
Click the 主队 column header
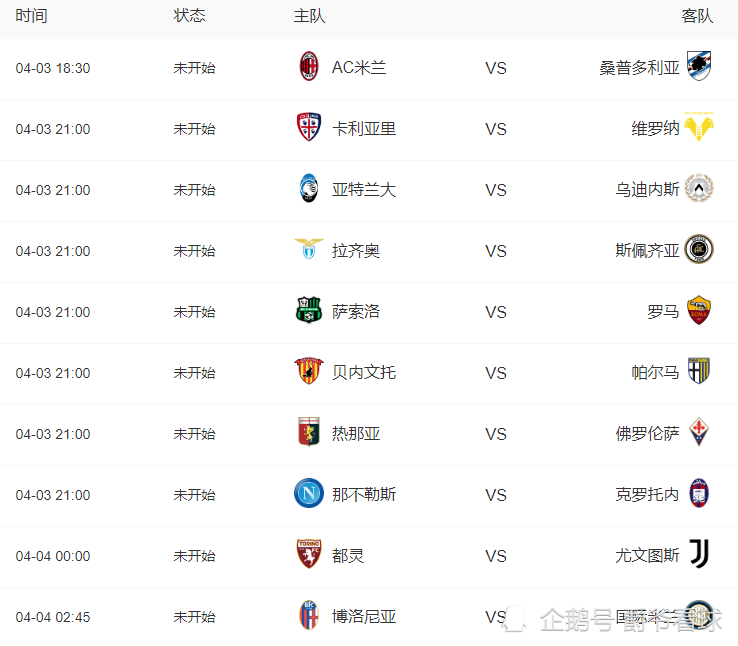pos(309,16)
